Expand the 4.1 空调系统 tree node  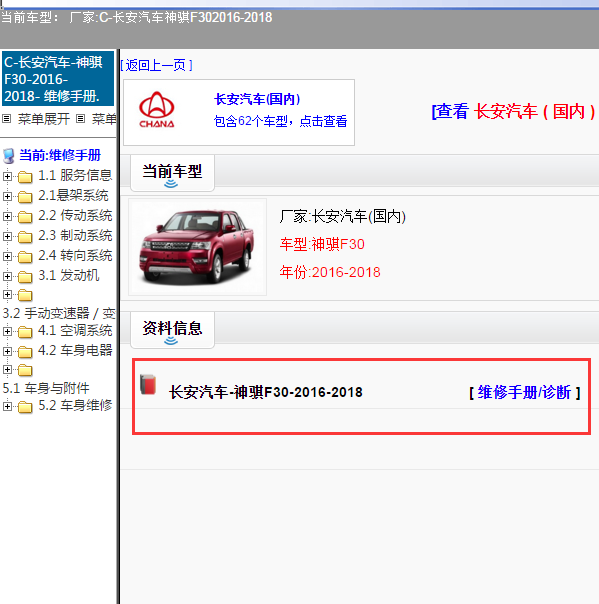pyautogui.click(x=7, y=331)
